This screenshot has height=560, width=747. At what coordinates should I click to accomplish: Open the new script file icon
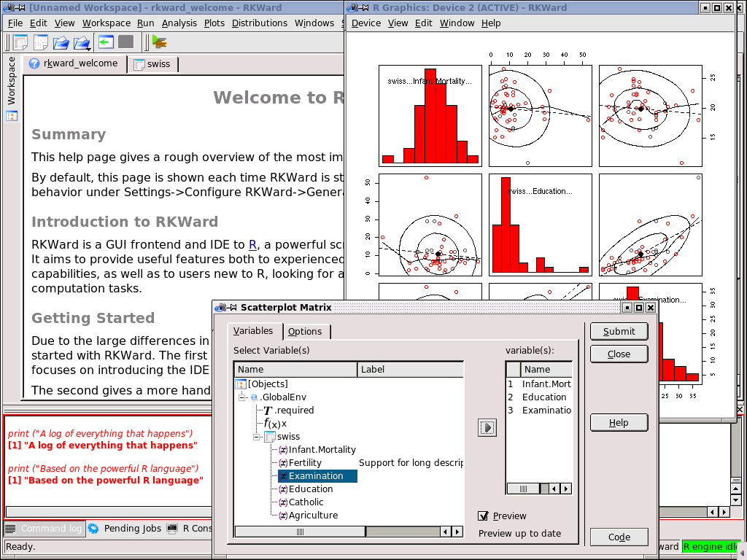[x=42, y=42]
